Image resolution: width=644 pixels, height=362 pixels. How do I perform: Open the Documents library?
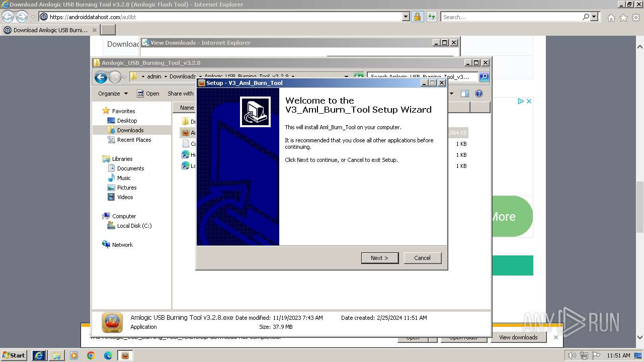[130, 168]
